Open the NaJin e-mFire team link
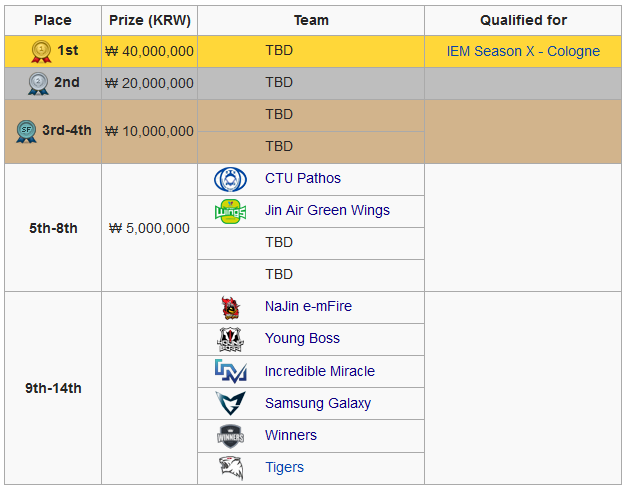 [308, 306]
